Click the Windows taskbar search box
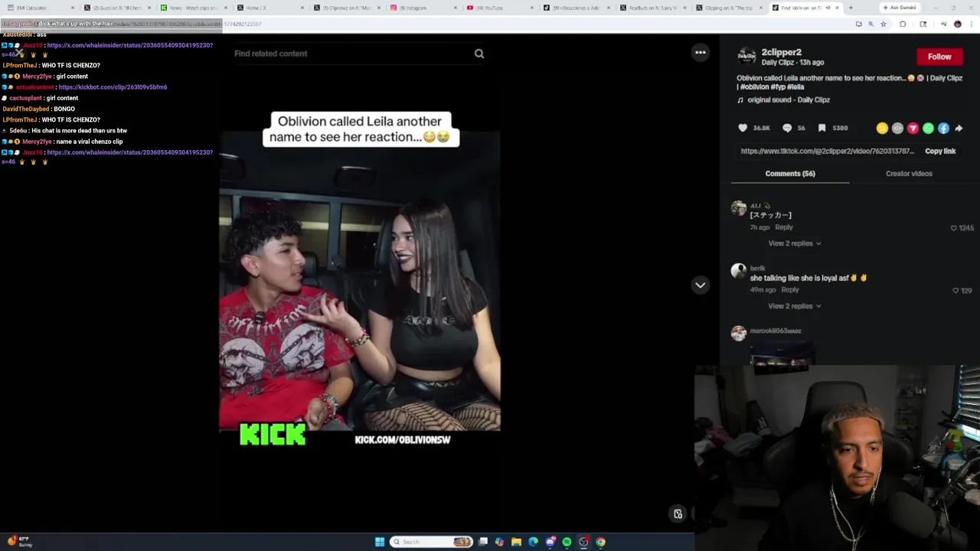 (x=431, y=542)
